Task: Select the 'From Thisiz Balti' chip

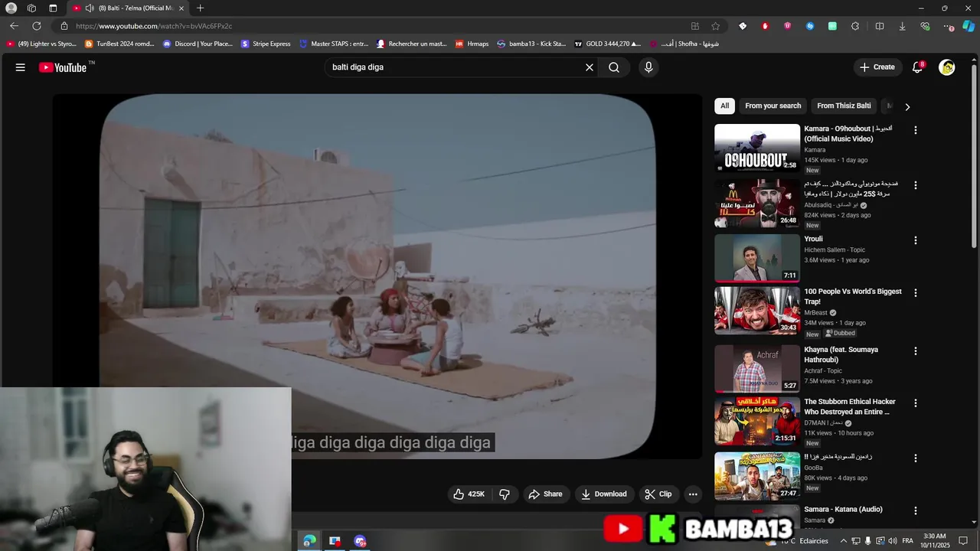Action: tap(844, 106)
